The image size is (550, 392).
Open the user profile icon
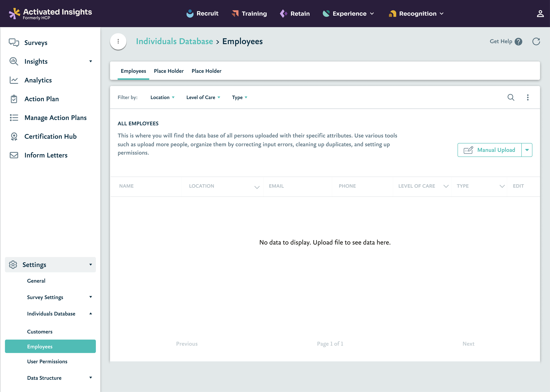(540, 13)
